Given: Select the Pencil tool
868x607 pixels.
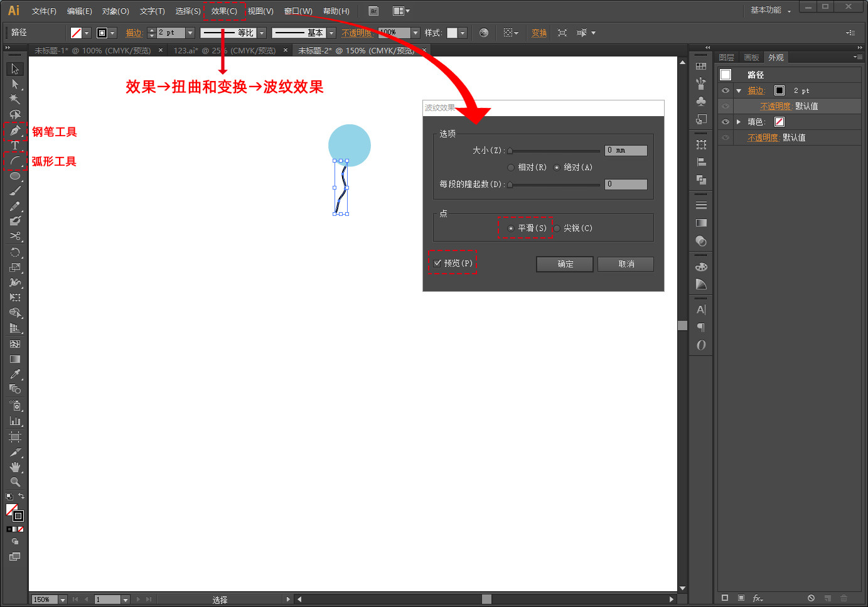Looking at the screenshot, I should 15,206.
